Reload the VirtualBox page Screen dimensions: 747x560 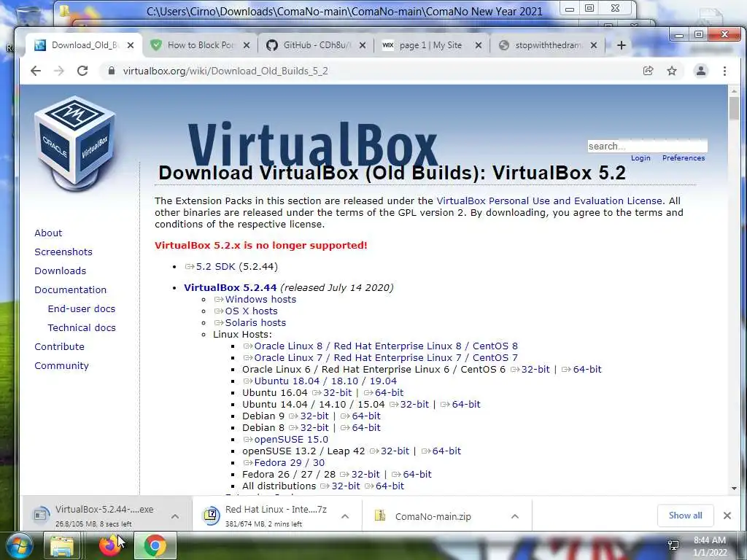(x=82, y=71)
